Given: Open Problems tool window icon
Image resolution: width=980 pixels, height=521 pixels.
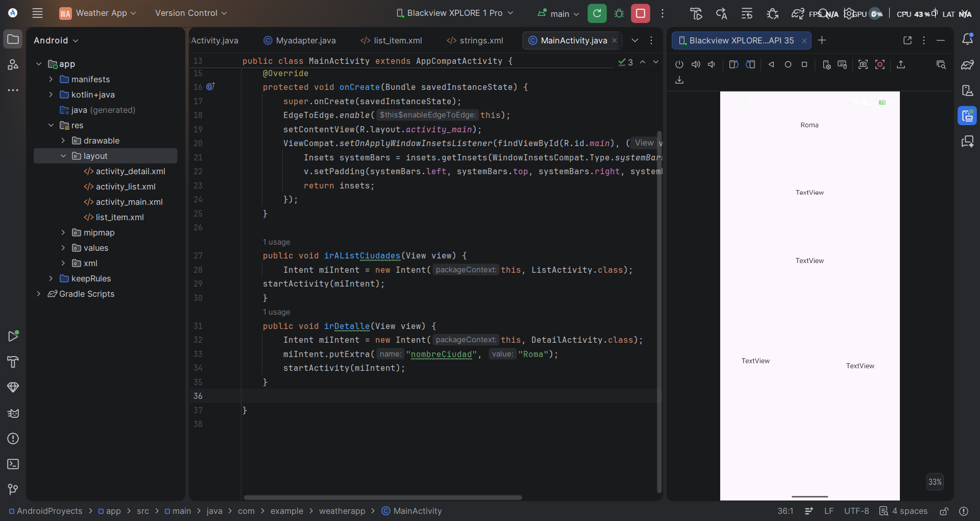Looking at the screenshot, I should pos(13,439).
